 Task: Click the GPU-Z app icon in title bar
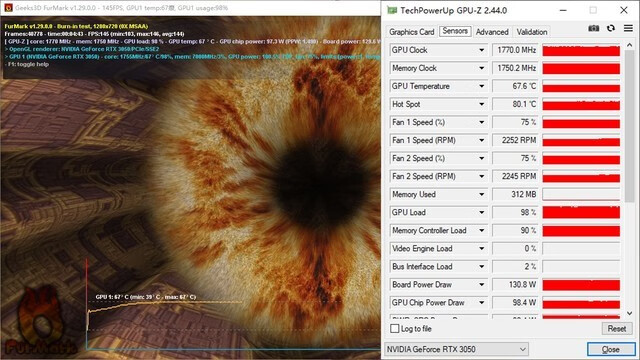392,10
